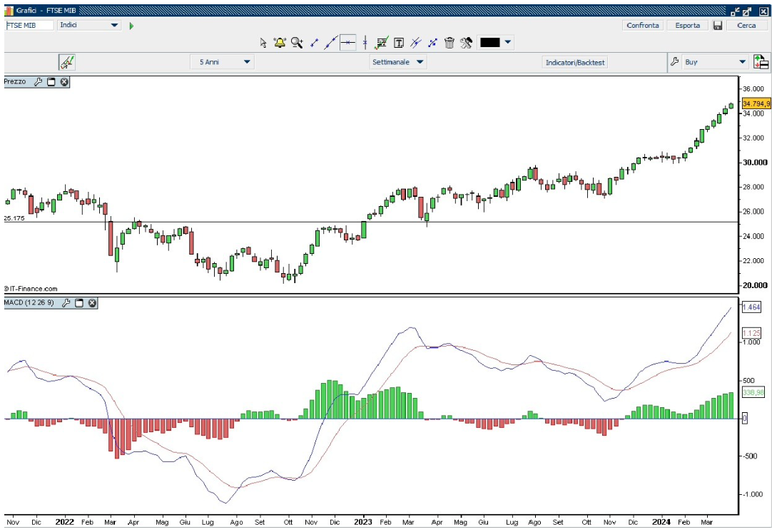This screenshot has width=772, height=532.
Task: Toggle the horizontal line drawing tool
Action: point(348,43)
